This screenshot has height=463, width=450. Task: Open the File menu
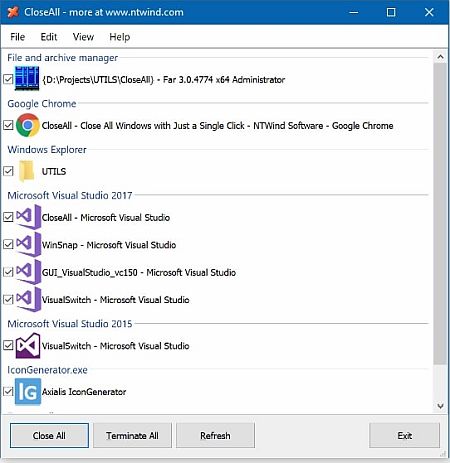click(x=18, y=37)
